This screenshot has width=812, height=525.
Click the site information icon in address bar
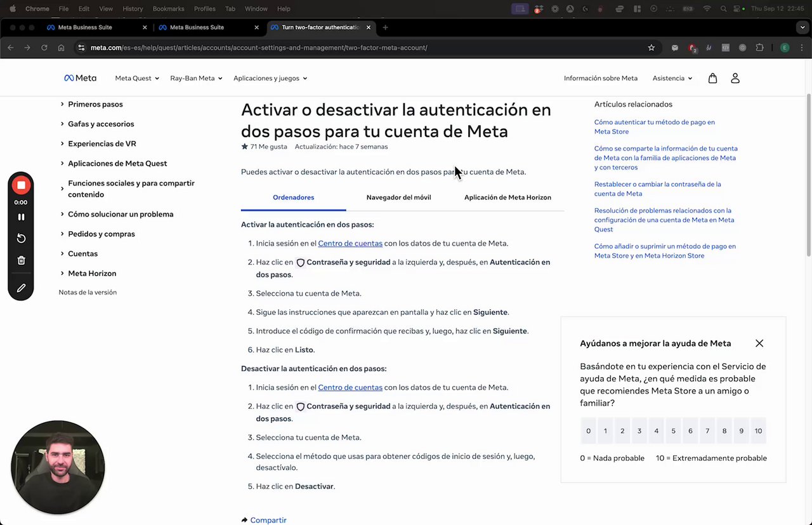(x=81, y=48)
